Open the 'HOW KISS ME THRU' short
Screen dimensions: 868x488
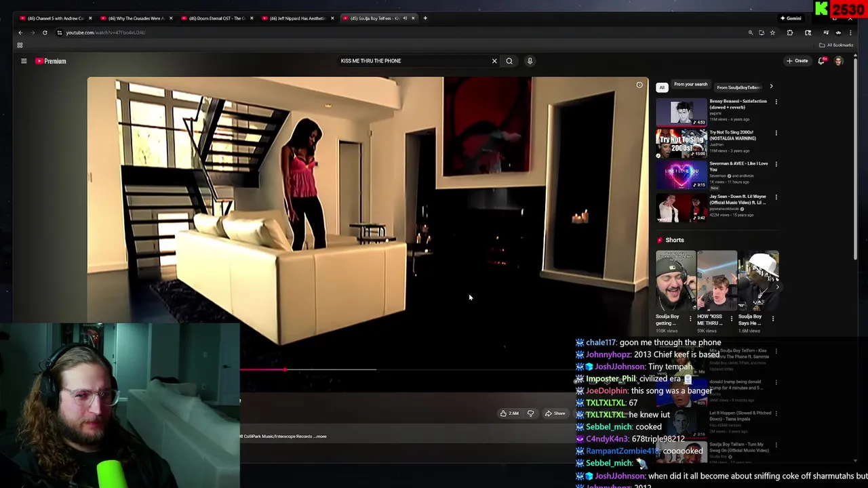pyautogui.click(x=717, y=281)
